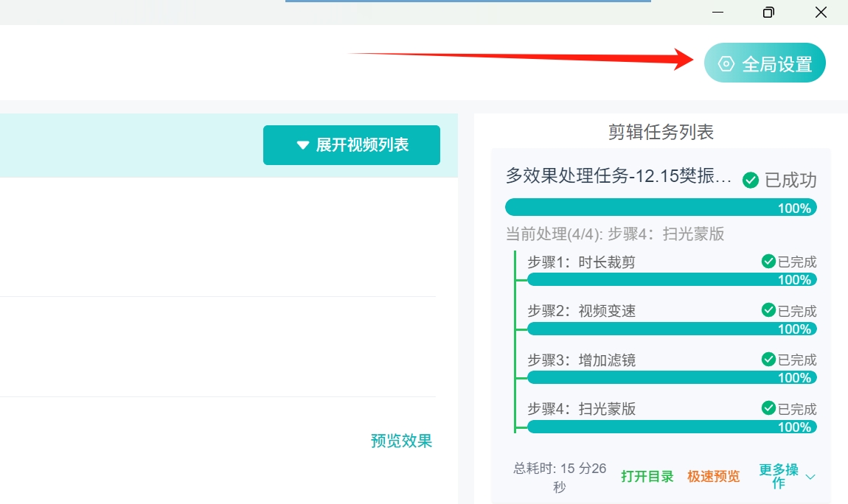Click the down triangle on 展开视频列表 button

[x=301, y=145]
